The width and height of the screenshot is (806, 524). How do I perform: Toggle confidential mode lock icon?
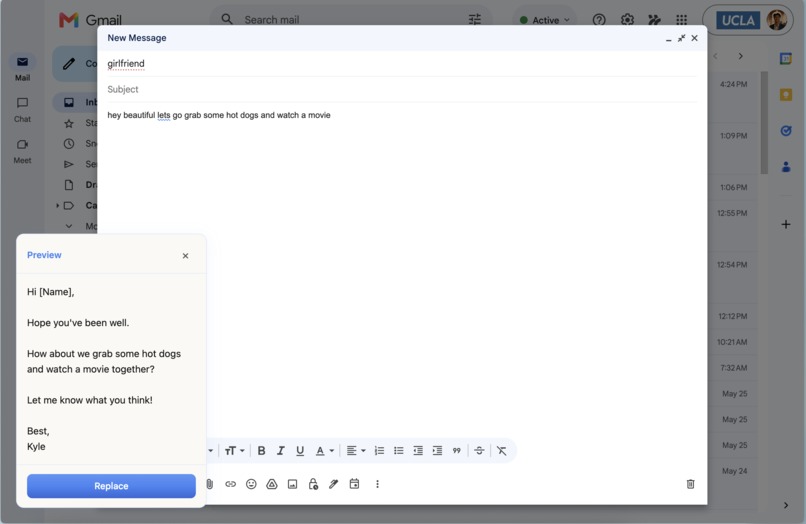(x=313, y=484)
